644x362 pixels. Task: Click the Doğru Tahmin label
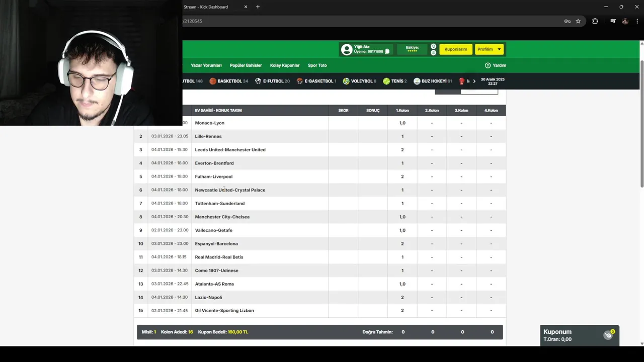point(377,332)
